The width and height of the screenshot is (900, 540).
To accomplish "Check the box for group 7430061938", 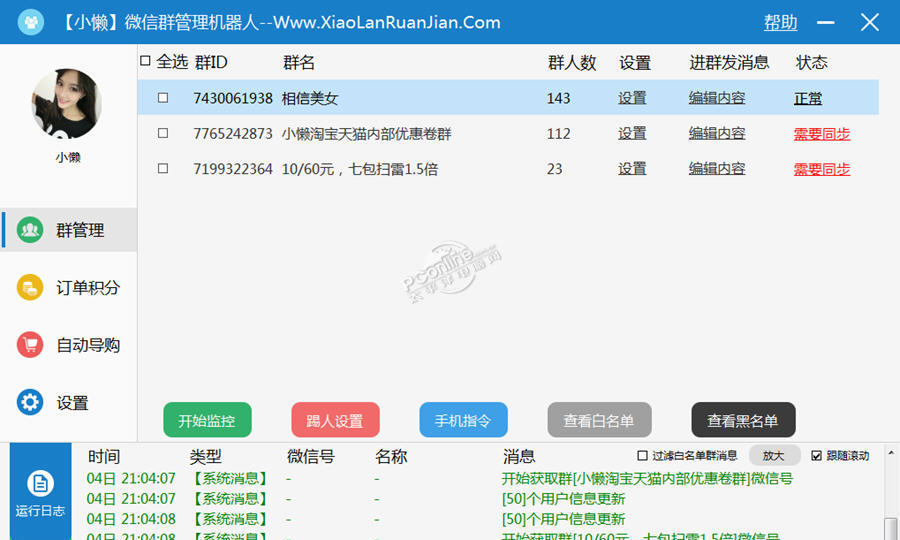I will 163,98.
